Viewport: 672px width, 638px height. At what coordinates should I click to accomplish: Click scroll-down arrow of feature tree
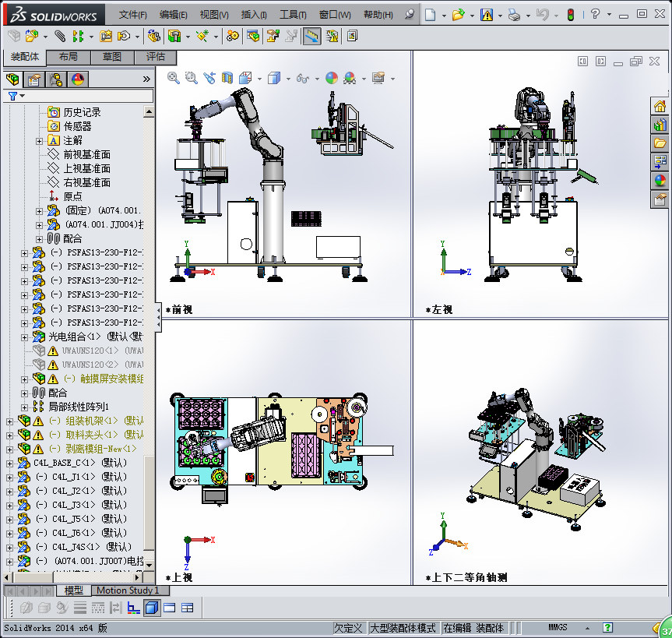coord(149,565)
